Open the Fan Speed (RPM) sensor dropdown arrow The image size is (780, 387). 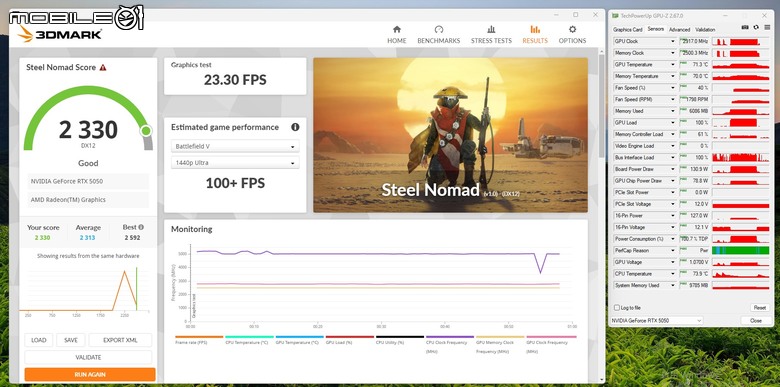673,99
